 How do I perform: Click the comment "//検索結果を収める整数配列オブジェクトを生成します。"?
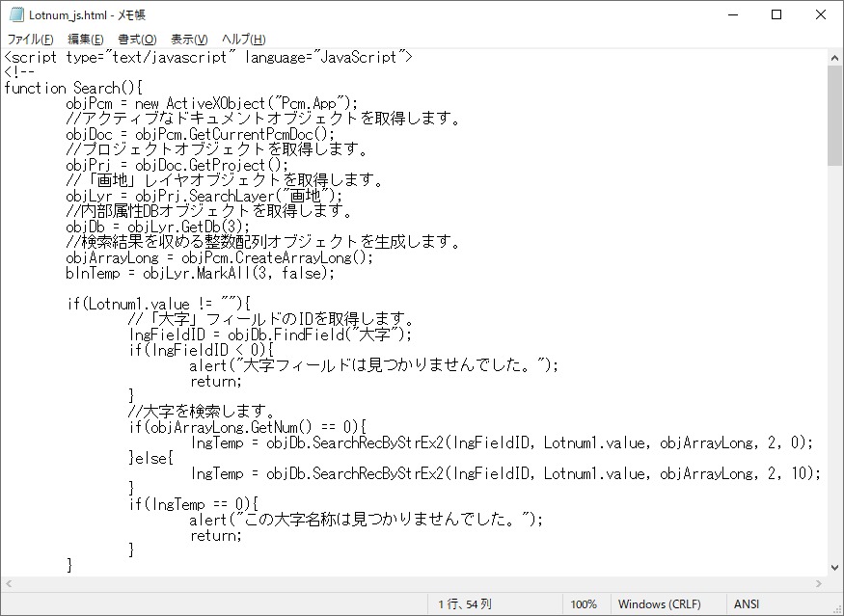(x=262, y=242)
